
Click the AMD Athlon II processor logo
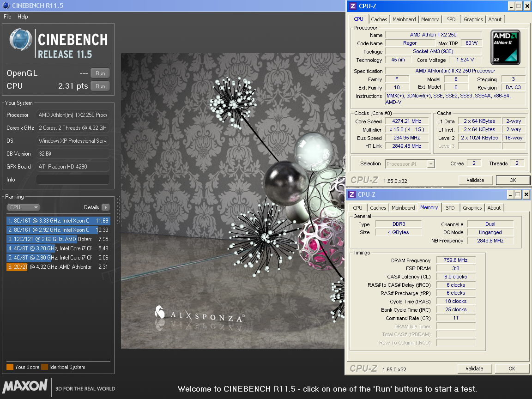[x=505, y=48]
